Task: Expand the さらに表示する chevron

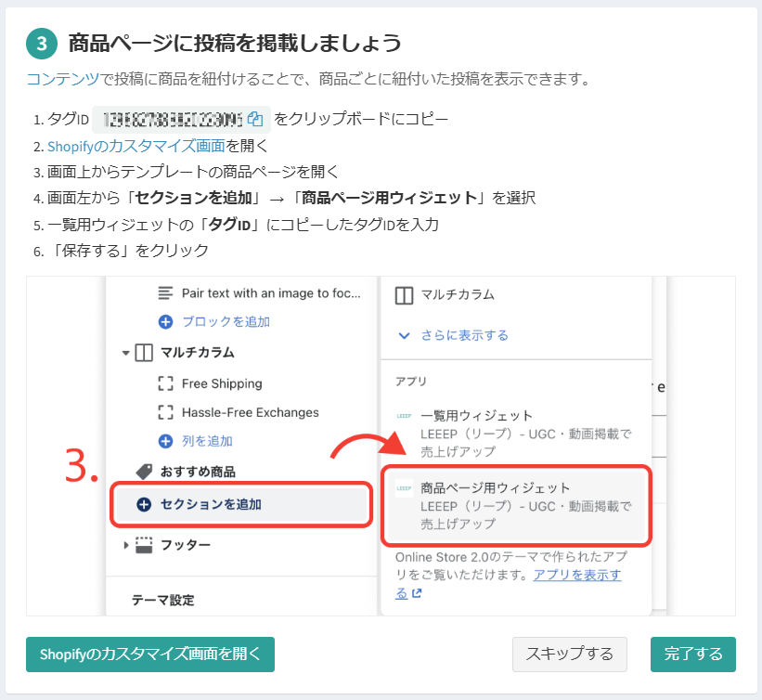Action: click(405, 335)
